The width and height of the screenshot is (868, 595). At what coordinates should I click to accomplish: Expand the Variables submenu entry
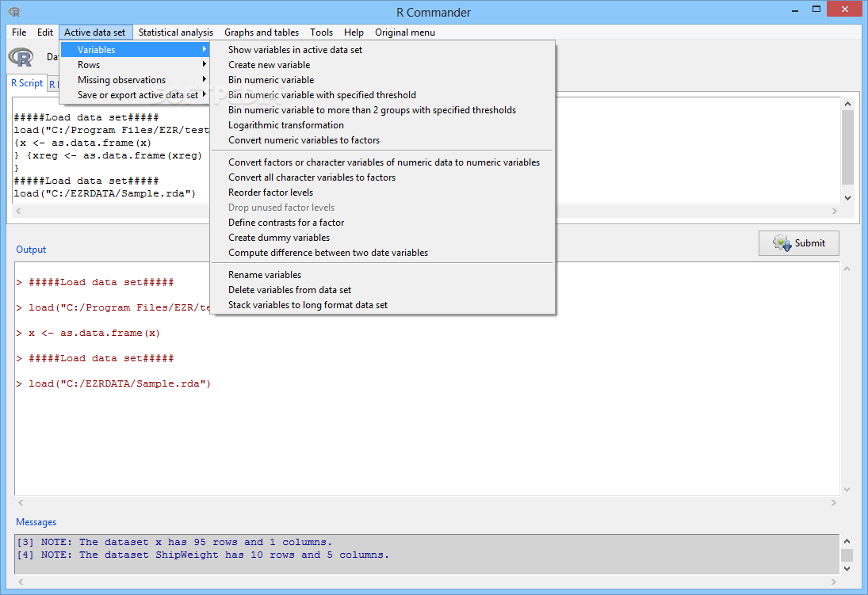pyautogui.click(x=135, y=50)
